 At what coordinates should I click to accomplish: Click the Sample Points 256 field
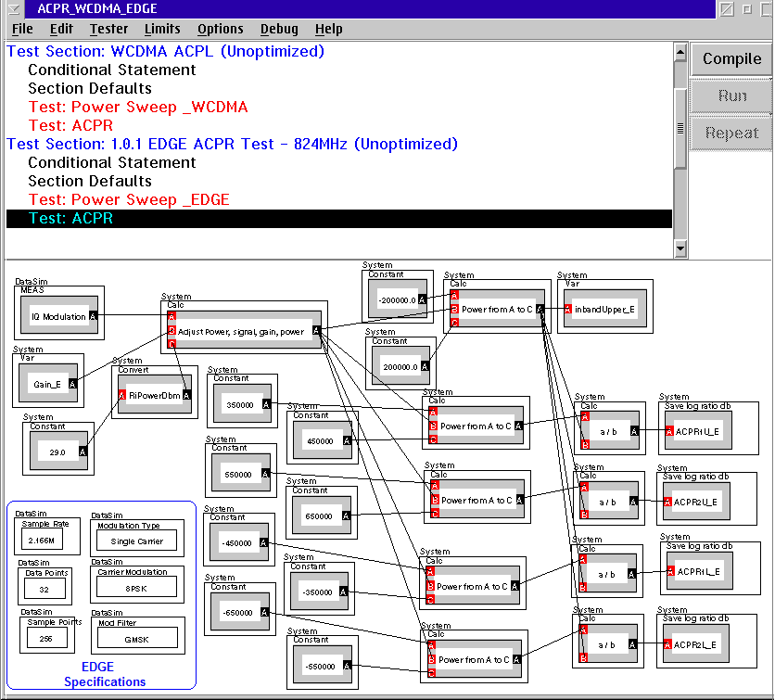click(x=47, y=638)
